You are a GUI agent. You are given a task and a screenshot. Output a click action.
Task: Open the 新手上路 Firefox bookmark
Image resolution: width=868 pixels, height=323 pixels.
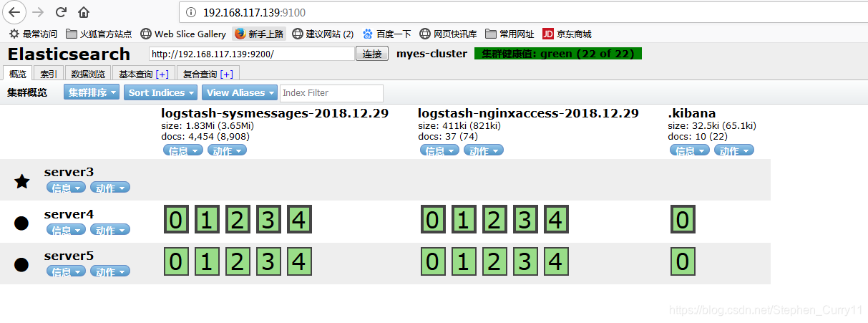coord(258,34)
